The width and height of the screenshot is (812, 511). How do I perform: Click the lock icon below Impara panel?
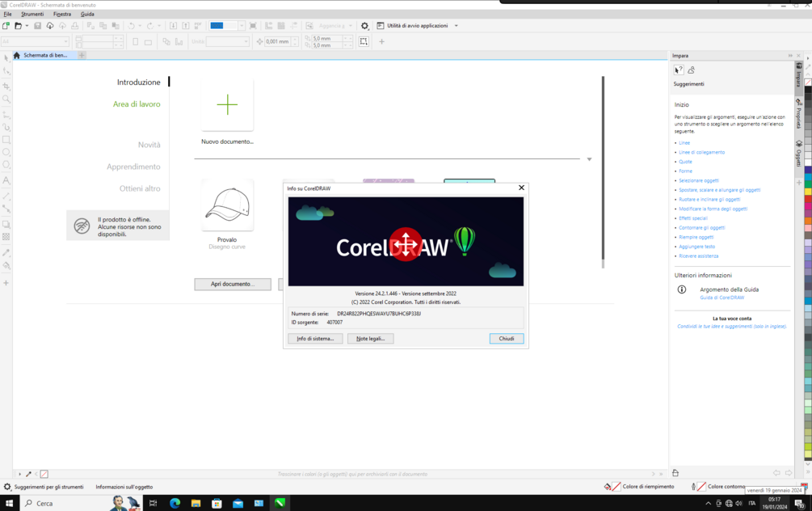675,473
